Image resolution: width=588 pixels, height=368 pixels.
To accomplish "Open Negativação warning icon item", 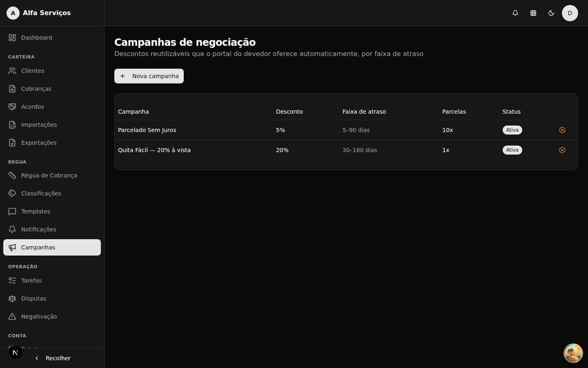I will [12, 316].
